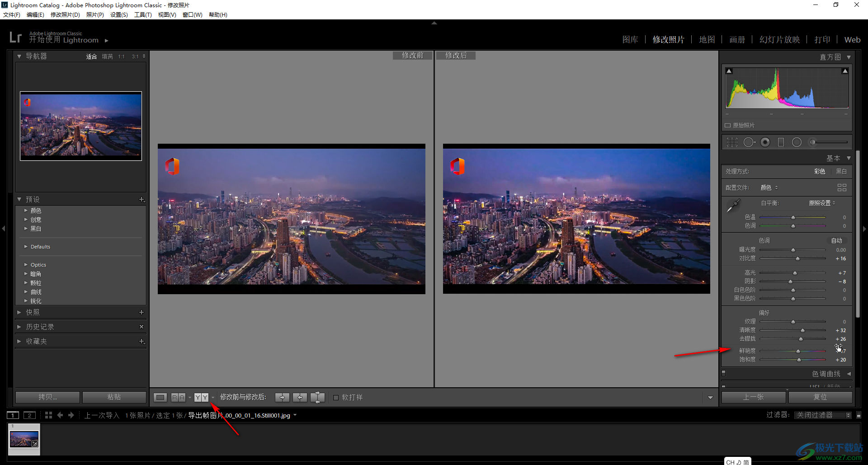The image size is (868, 465).
Task: Open the toolbar content dropdown arrow
Action: [x=710, y=398]
